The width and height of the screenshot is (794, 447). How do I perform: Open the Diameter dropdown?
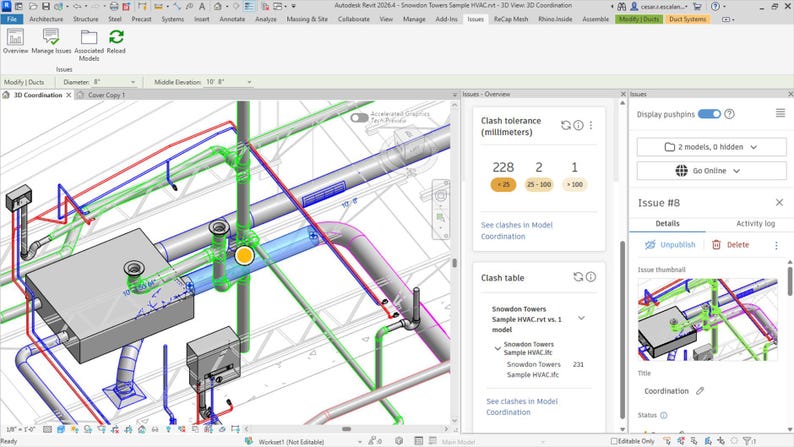pos(133,82)
